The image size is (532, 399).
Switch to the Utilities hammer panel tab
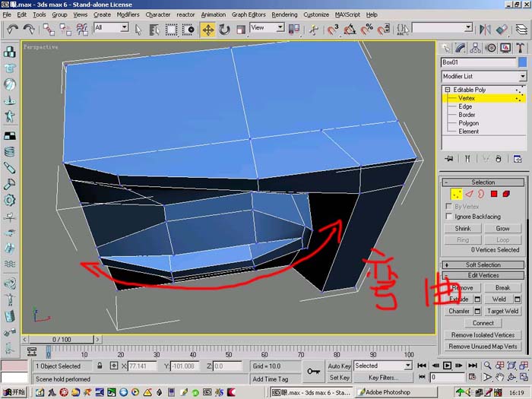point(521,48)
